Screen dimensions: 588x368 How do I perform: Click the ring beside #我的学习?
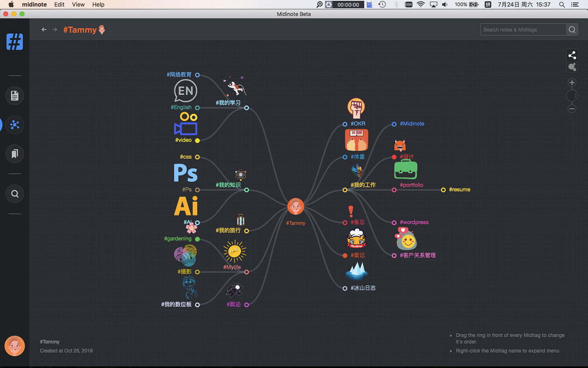(247, 108)
